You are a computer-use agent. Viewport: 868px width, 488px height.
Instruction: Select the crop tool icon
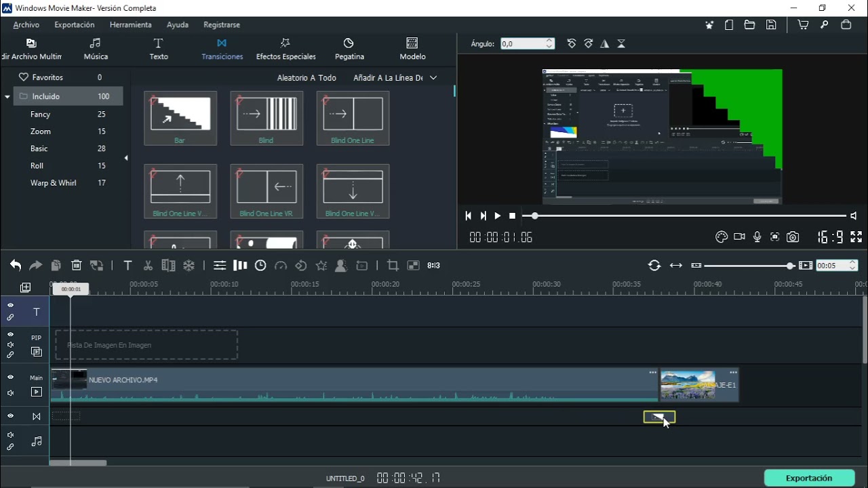tap(393, 266)
